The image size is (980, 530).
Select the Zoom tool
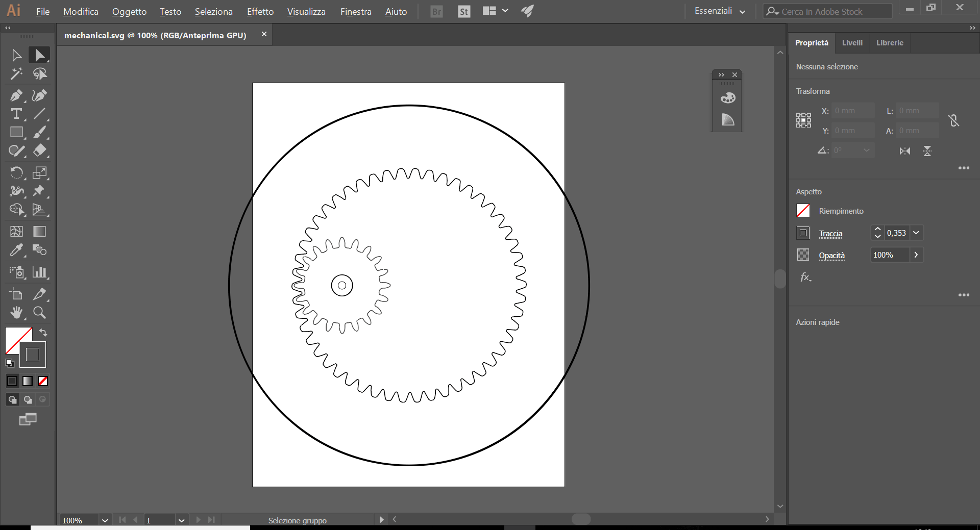point(39,312)
